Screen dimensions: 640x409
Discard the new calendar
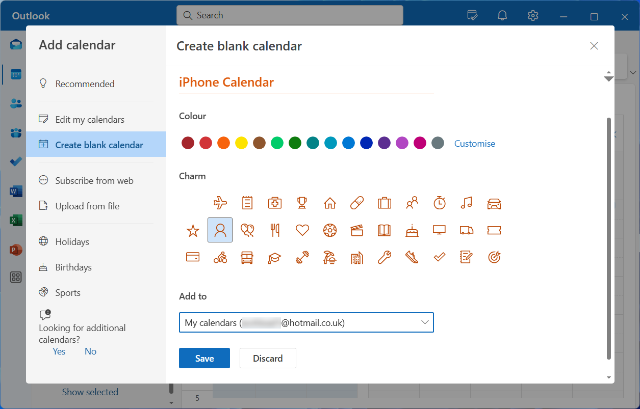[268, 358]
